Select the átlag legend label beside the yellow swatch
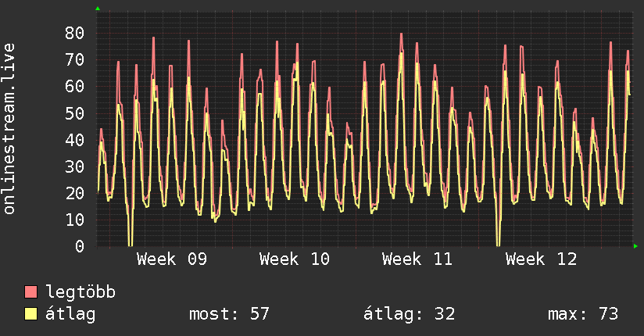This screenshot has height=336, width=644. 70,314
